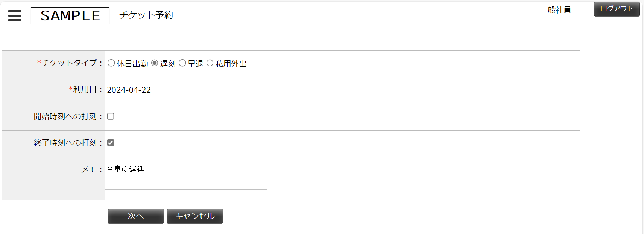Click the 開始時刻への打刻 label text
Viewport: 644px width, 234px height.
(65, 116)
